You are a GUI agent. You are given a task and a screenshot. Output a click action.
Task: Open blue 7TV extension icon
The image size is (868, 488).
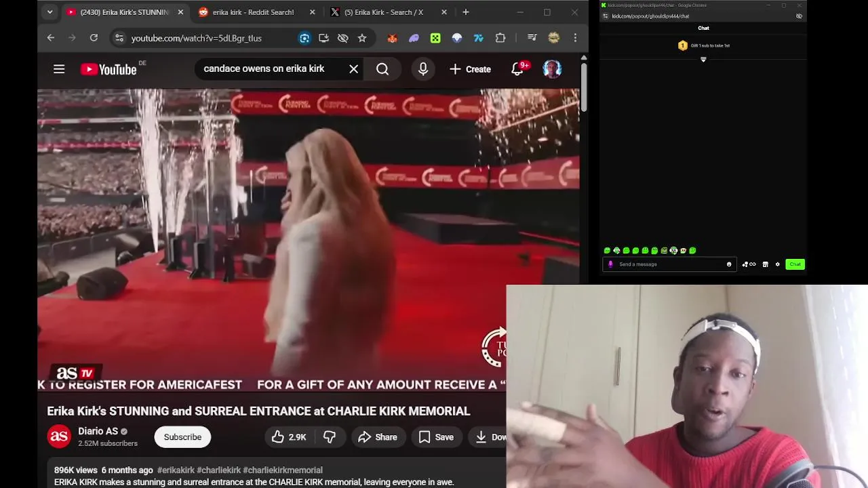click(x=479, y=38)
